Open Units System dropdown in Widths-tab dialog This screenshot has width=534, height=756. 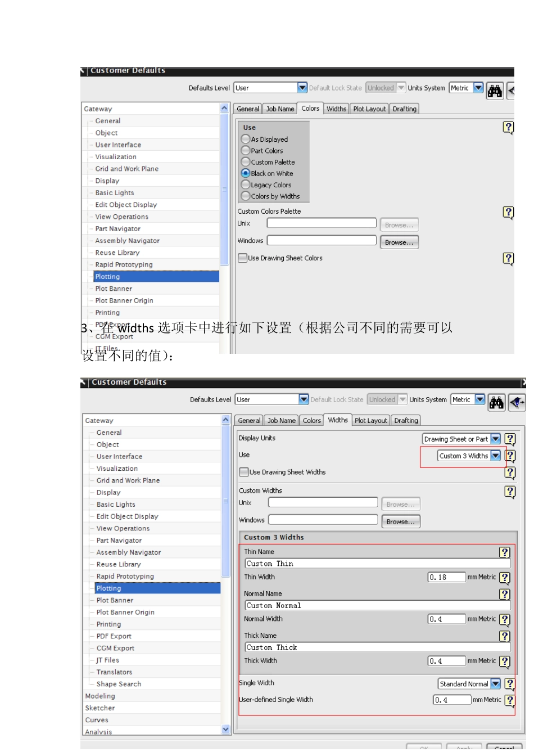click(480, 399)
